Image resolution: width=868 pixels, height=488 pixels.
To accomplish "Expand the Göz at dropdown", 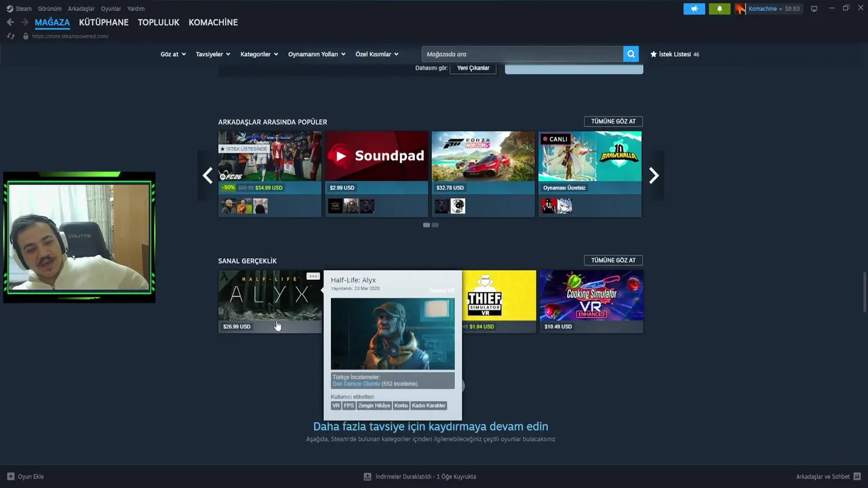I will [173, 54].
